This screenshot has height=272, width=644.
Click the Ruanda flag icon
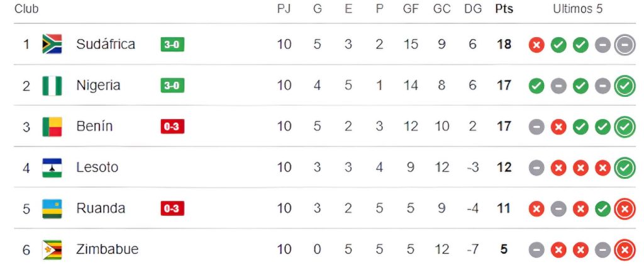(x=52, y=208)
